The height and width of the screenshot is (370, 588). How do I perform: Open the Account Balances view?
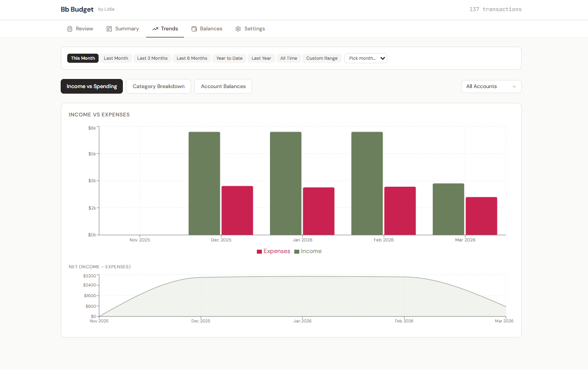(x=223, y=87)
